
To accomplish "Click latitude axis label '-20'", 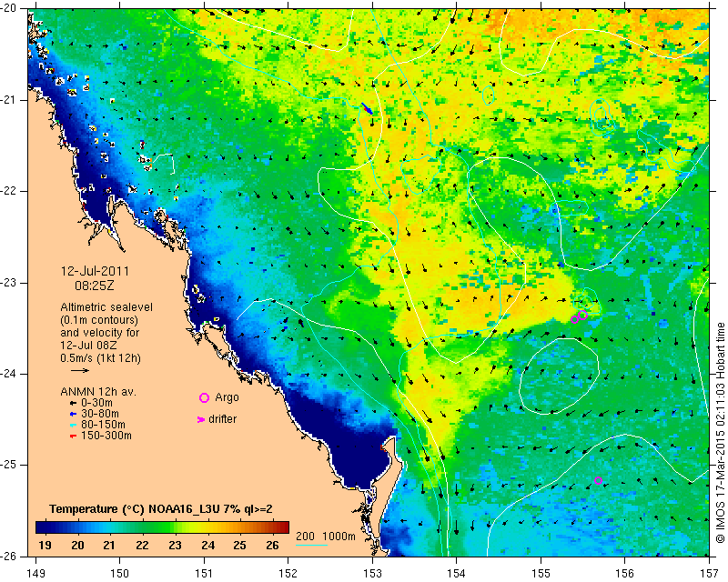I will pyautogui.click(x=9, y=9).
